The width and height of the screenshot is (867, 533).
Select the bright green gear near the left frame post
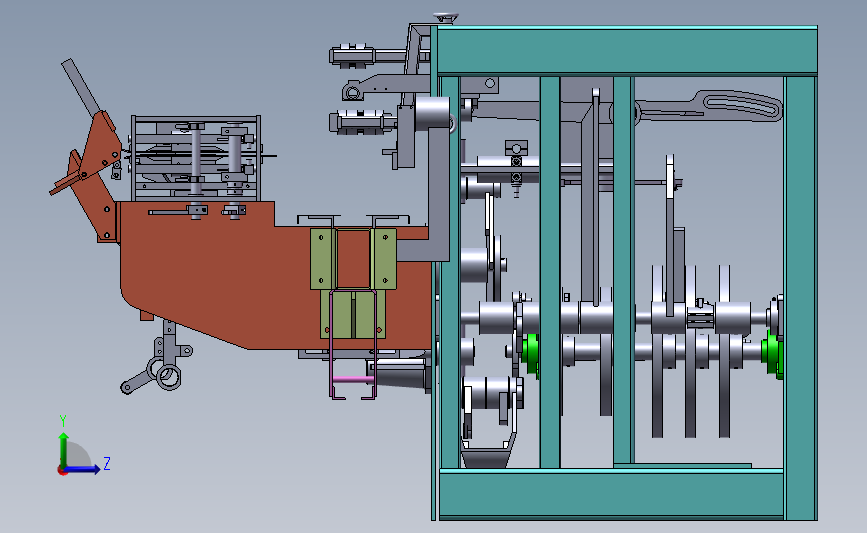coord(531,354)
